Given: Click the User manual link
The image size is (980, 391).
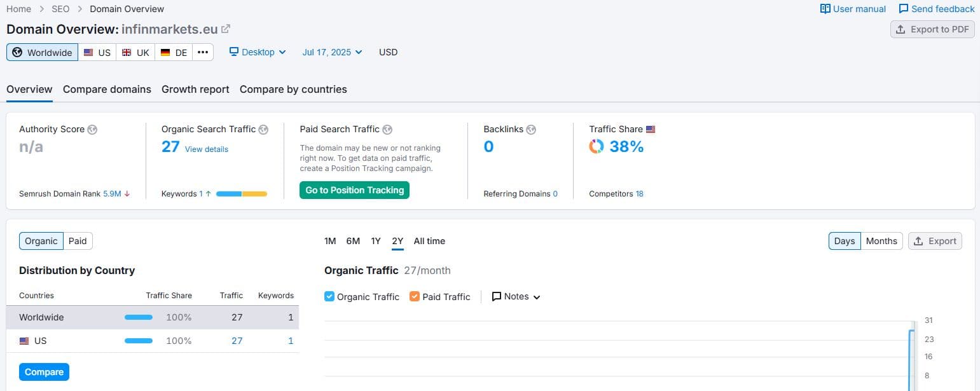Looking at the screenshot, I should 853,9.
